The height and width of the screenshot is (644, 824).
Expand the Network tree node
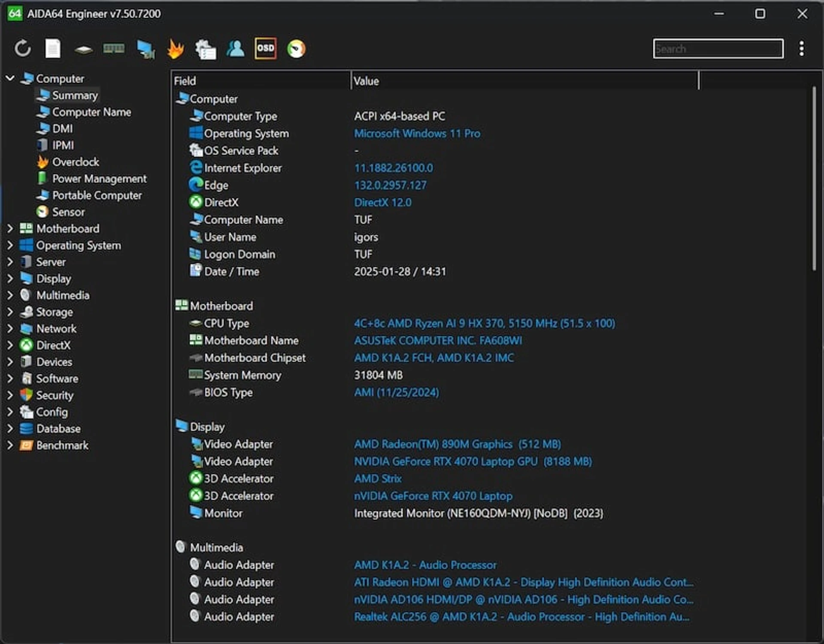click(10, 328)
